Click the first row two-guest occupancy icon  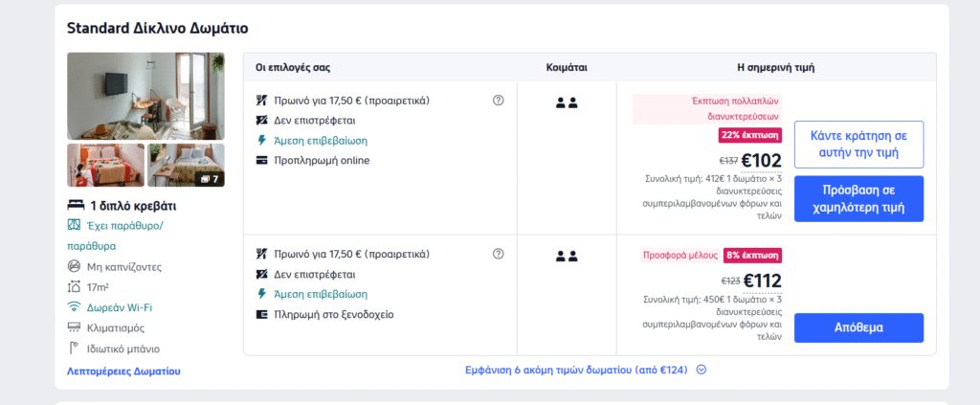click(567, 102)
